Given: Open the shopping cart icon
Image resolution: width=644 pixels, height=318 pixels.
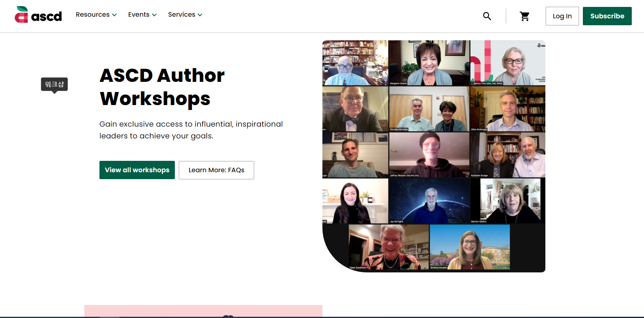Looking at the screenshot, I should click(525, 16).
